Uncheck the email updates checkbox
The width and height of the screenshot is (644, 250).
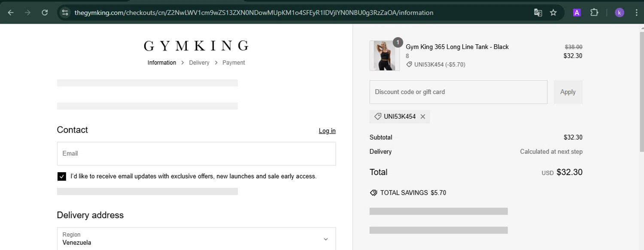tap(61, 176)
